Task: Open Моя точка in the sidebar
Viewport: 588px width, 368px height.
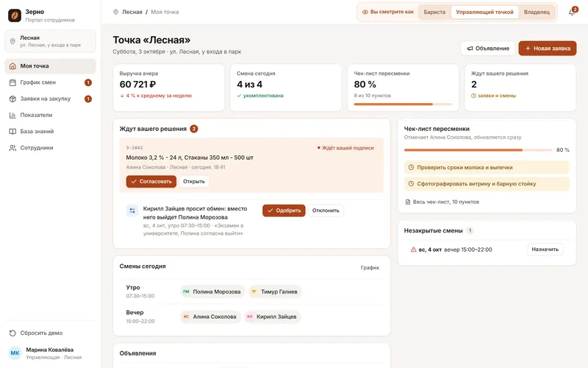Action: pos(50,66)
